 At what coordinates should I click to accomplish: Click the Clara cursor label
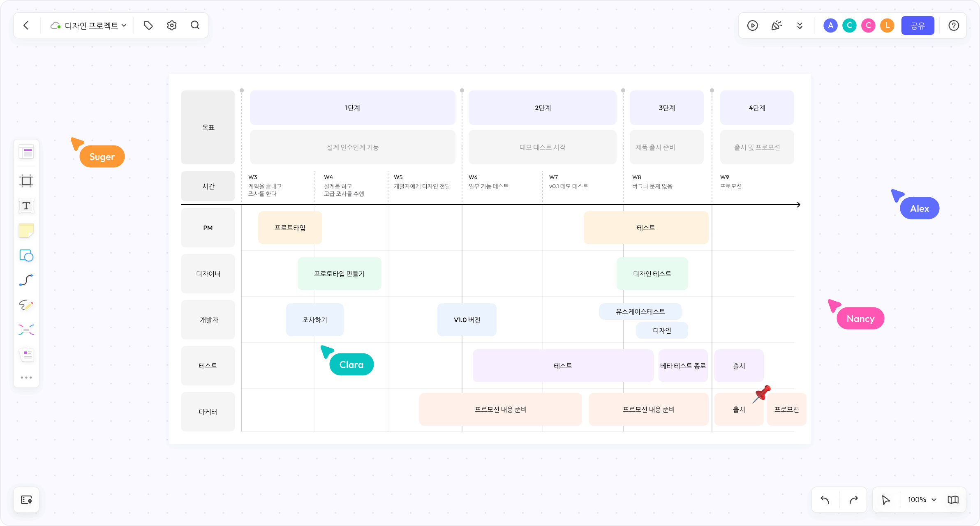(x=351, y=365)
